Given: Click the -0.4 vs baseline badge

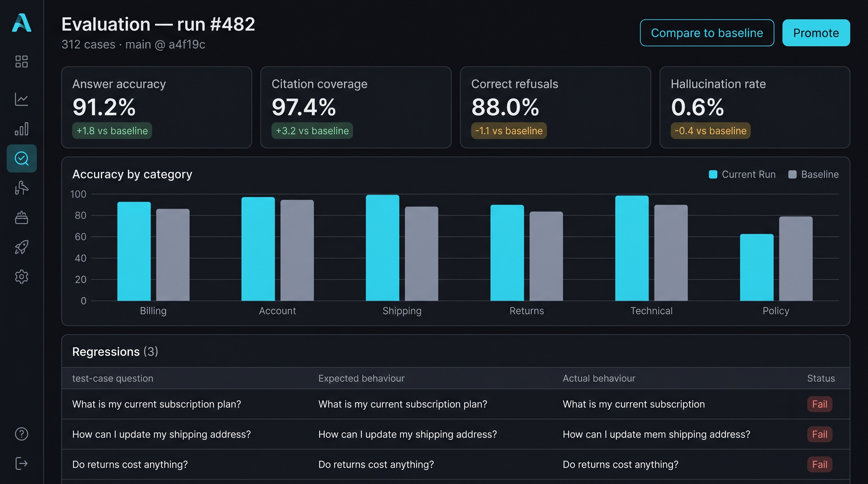Looking at the screenshot, I should [711, 130].
